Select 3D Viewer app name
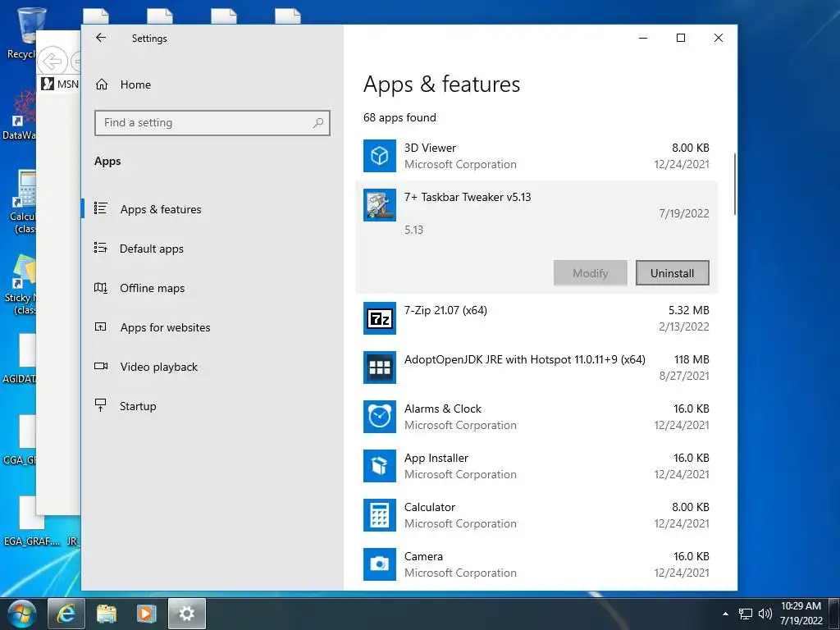Screen dimensions: 840x630 [x=430, y=148]
